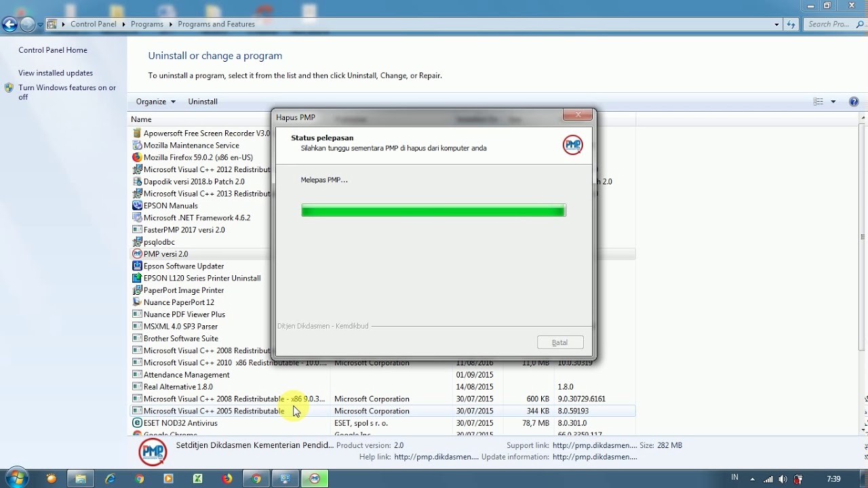Image resolution: width=868 pixels, height=488 pixels.
Task: Click the 78,7 MB size cell
Action: tap(536, 423)
